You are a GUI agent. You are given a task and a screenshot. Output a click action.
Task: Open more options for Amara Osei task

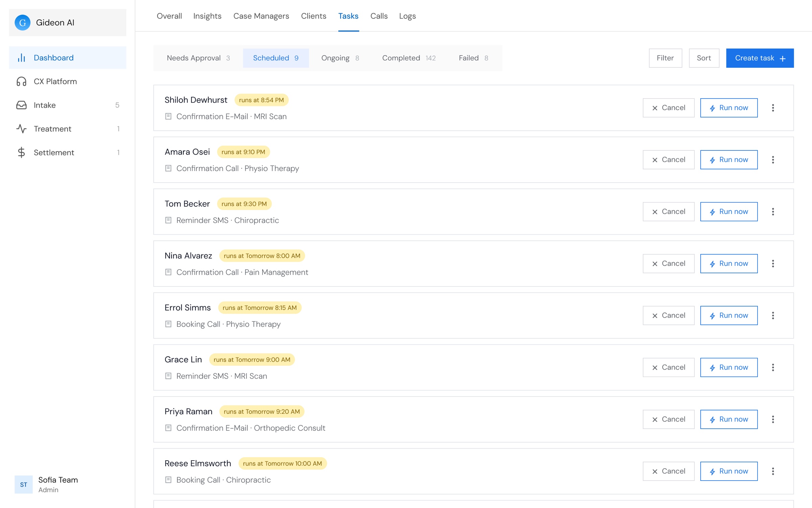773,160
